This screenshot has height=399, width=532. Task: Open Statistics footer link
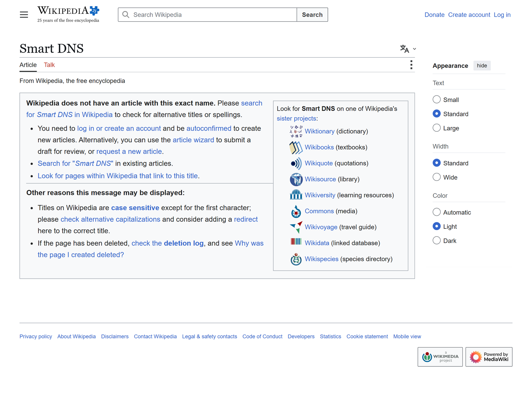pyautogui.click(x=331, y=336)
